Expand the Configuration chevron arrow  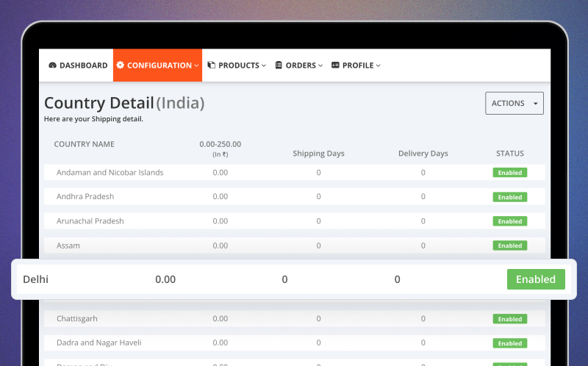point(196,65)
